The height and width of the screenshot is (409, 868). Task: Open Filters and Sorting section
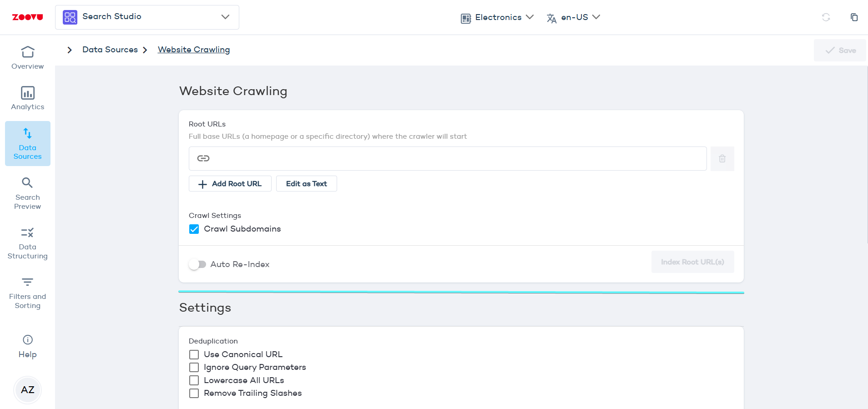[27, 293]
